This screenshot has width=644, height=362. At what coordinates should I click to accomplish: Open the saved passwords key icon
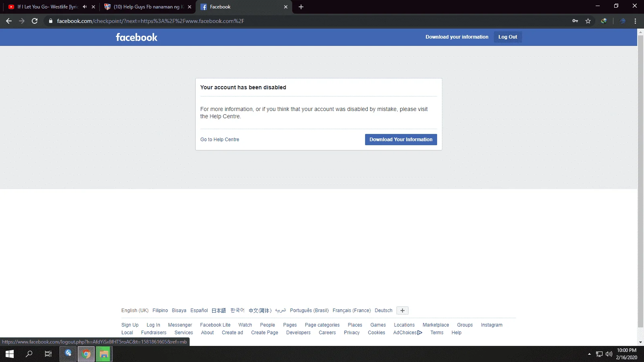click(x=575, y=21)
